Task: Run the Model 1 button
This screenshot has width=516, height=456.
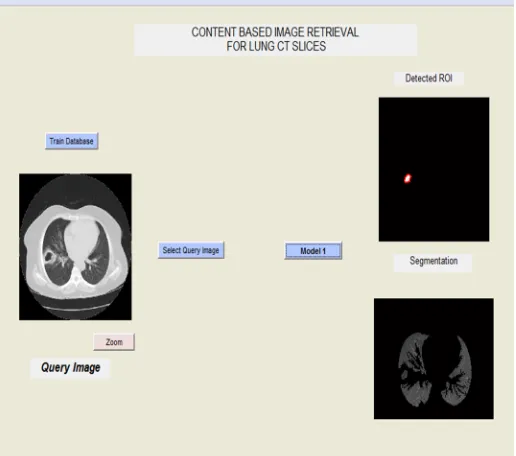Action: 313,251
